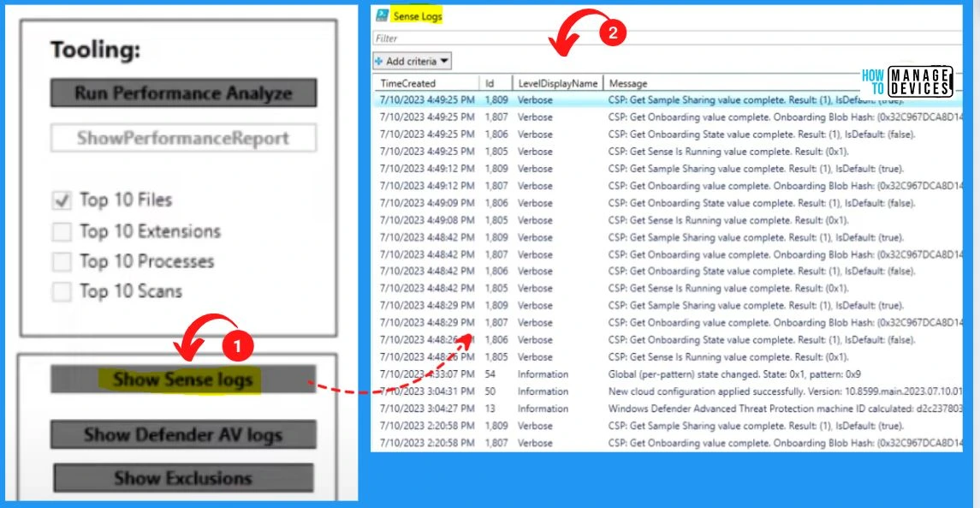
Task: Select the 4:48:42 PM row with Id 1,806
Action: click(x=668, y=271)
